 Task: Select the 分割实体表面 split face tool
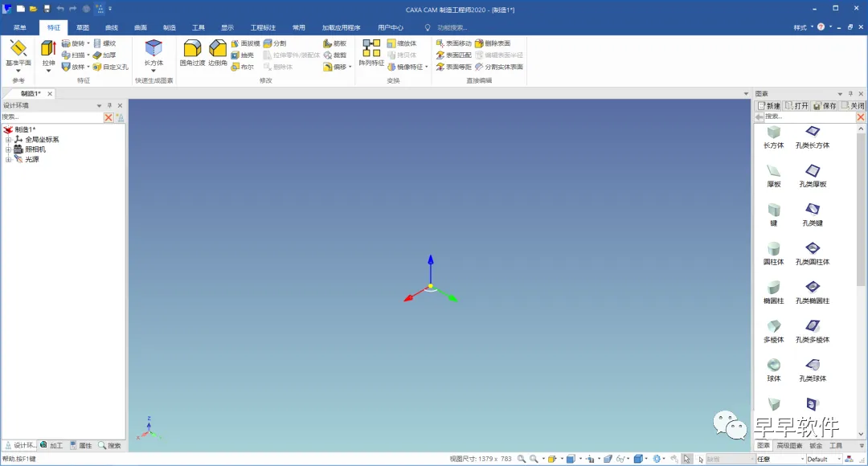[x=499, y=67]
